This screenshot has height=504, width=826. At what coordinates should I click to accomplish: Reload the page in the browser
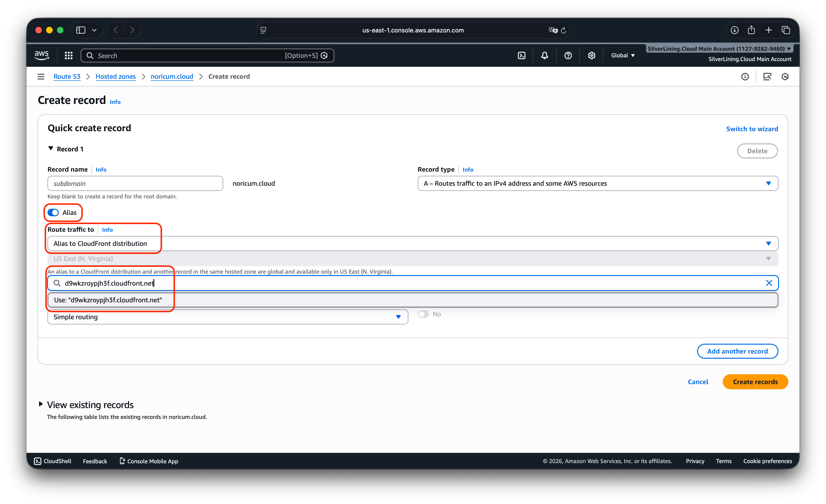click(x=564, y=31)
